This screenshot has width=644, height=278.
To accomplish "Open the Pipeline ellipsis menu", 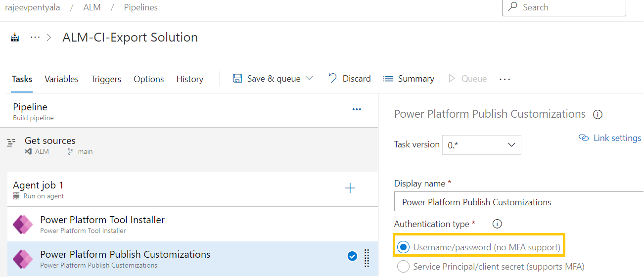I will [x=357, y=109].
